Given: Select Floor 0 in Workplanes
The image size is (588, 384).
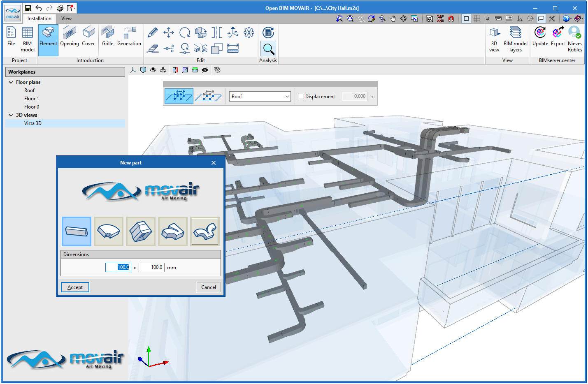Looking at the screenshot, I should (32, 107).
